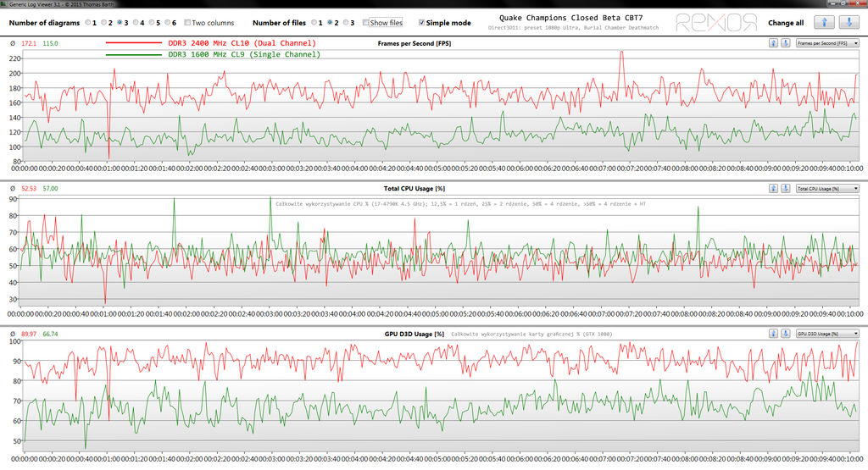Click the Total CPU Usage [%] chart title
Screen dimensions: 868x470
[x=414, y=189]
